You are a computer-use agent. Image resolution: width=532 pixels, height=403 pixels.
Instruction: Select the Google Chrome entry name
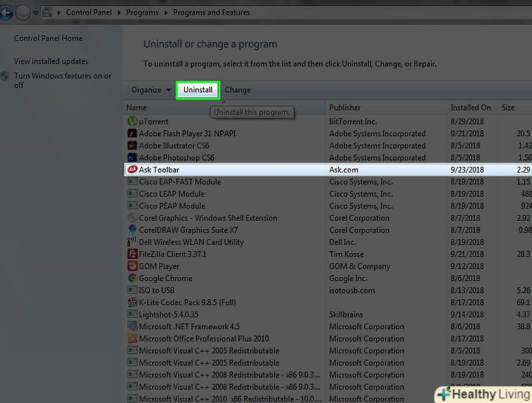pos(166,278)
